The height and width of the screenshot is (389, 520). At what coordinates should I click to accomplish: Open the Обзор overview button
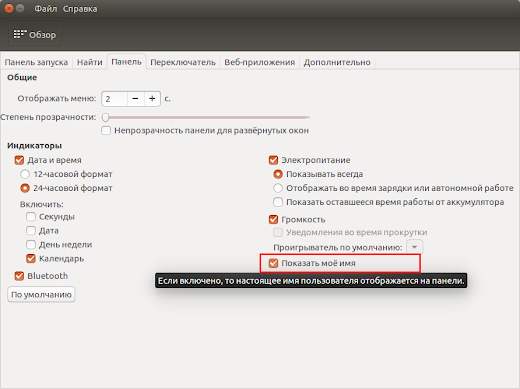pyautogui.click(x=34, y=34)
